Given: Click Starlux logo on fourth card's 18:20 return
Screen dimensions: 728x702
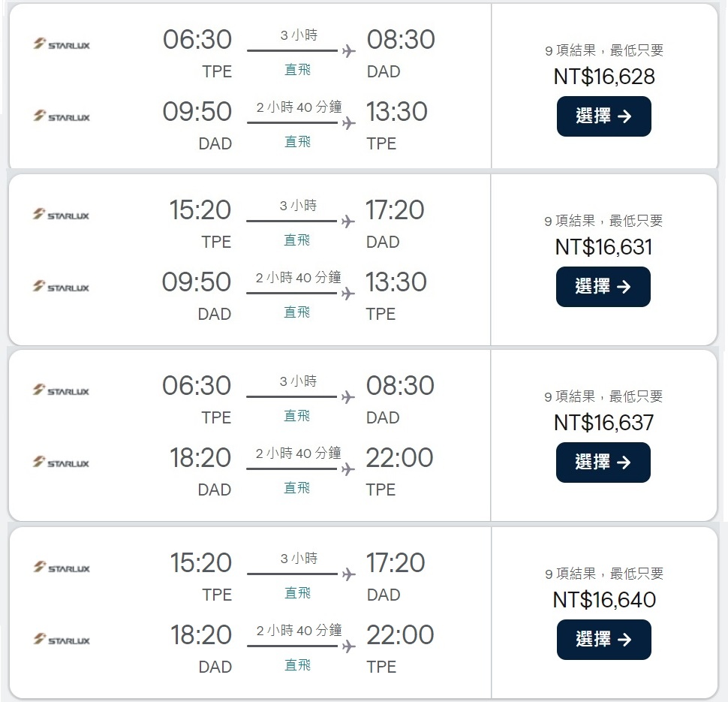Looking at the screenshot, I should (x=62, y=639).
